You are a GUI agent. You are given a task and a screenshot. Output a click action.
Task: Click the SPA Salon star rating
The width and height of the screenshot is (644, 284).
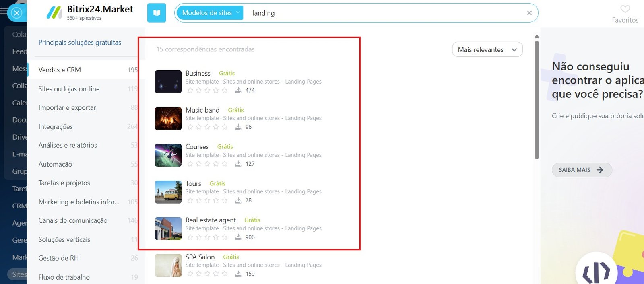pyautogui.click(x=207, y=274)
